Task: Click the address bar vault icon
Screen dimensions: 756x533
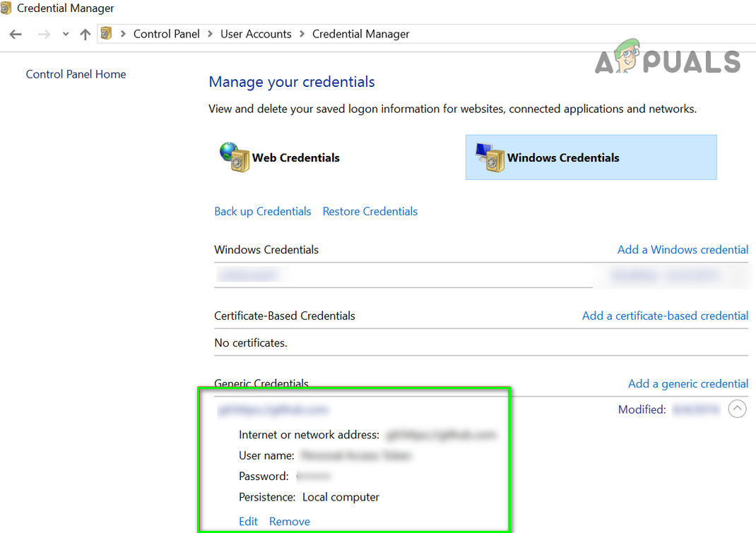Action: pyautogui.click(x=107, y=34)
